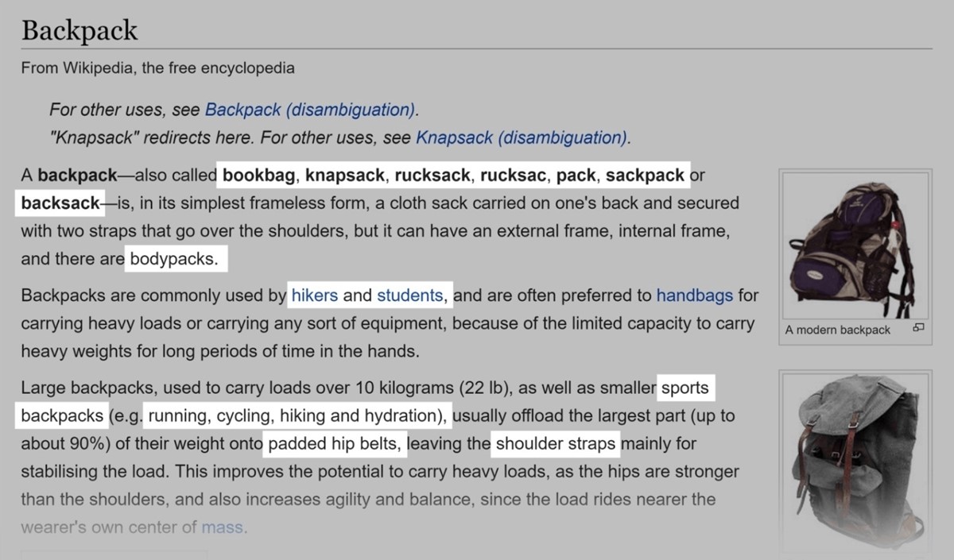
Task: Click the Backpack page heading
Action: 79,31
